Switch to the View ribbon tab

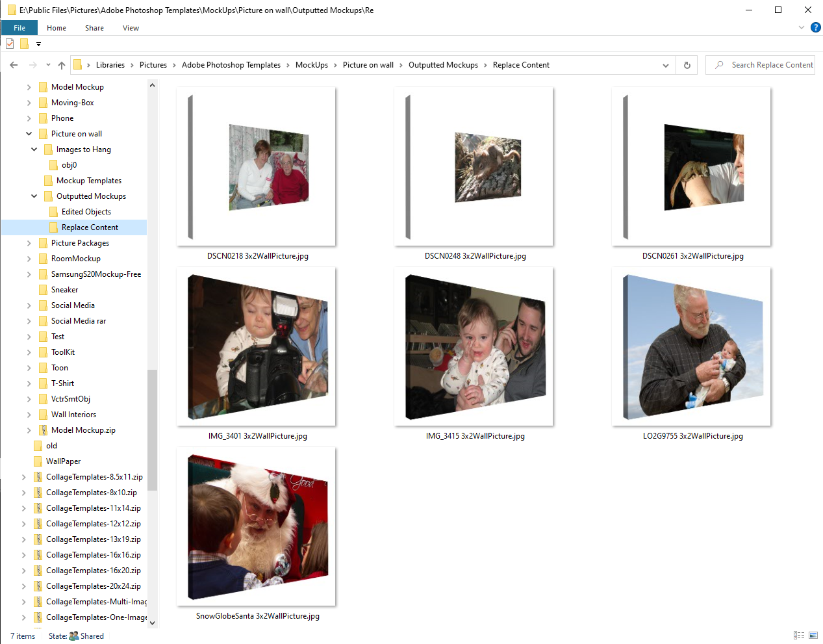(131, 28)
